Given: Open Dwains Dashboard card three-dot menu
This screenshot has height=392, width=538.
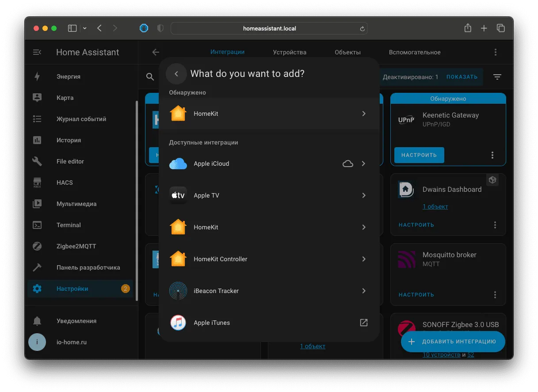Looking at the screenshot, I should [x=495, y=225].
